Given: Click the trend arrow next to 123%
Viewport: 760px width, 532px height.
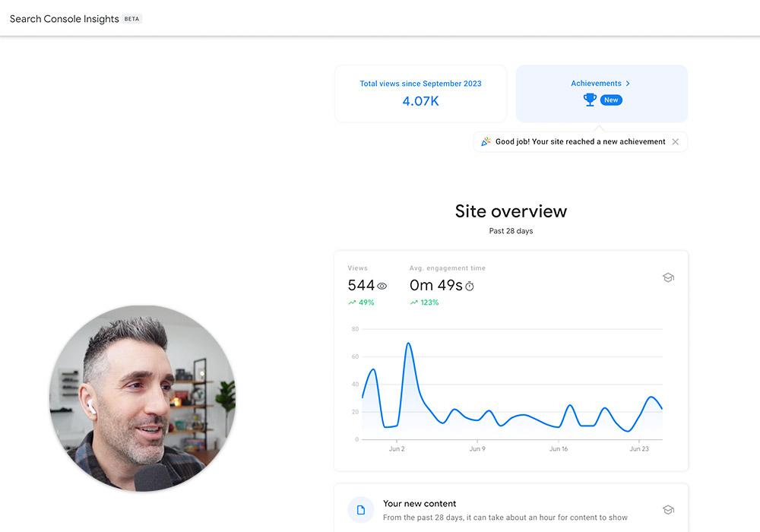Looking at the screenshot, I should 414,302.
